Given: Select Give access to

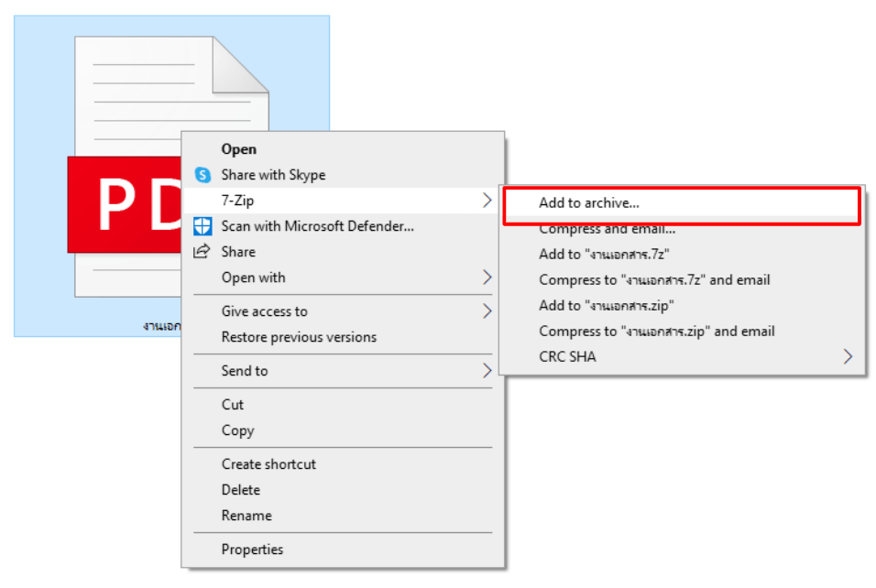Looking at the screenshot, I should click(343, 311).
